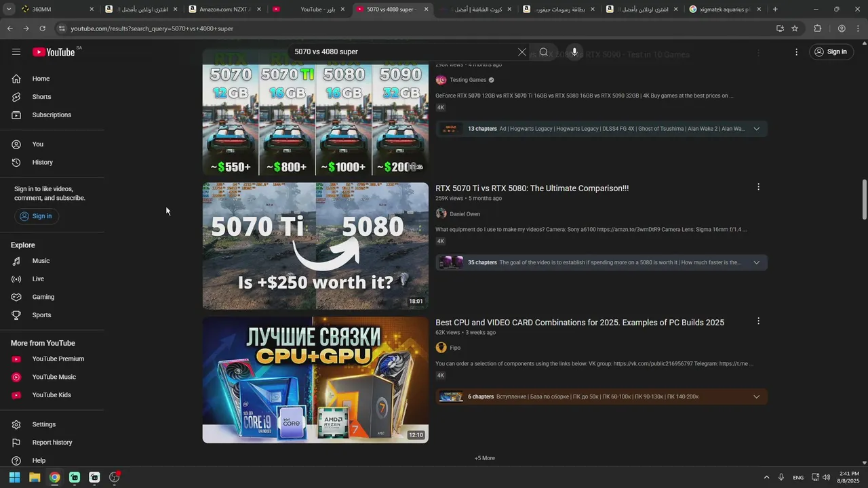Open a new browser tab
Image resolution: width=868 pixels, height=488 pixels.
[x=775, y=9]
